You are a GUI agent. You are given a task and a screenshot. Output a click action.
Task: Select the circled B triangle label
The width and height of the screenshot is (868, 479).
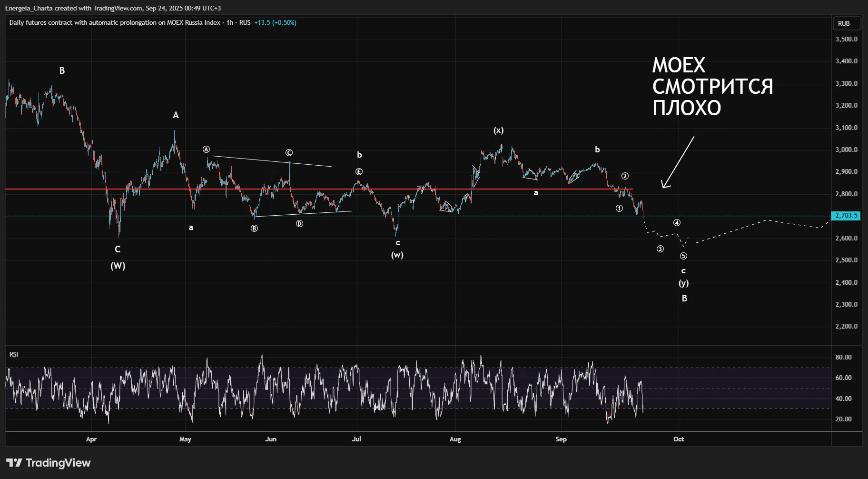pos(255,229)
